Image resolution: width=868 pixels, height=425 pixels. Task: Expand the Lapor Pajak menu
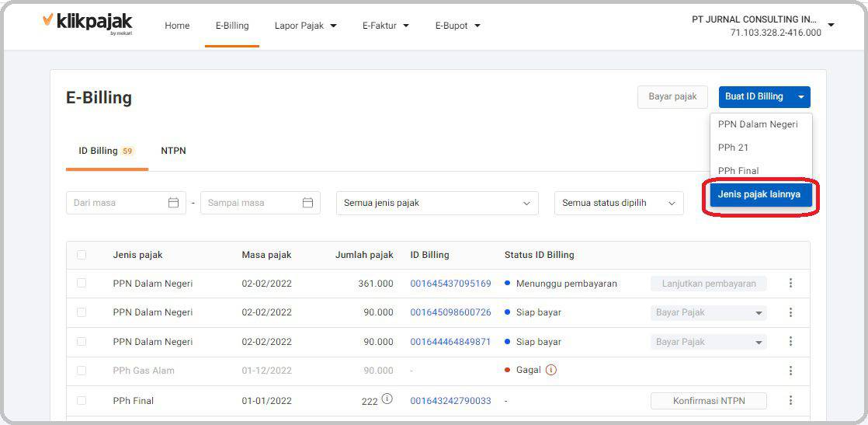306,26
